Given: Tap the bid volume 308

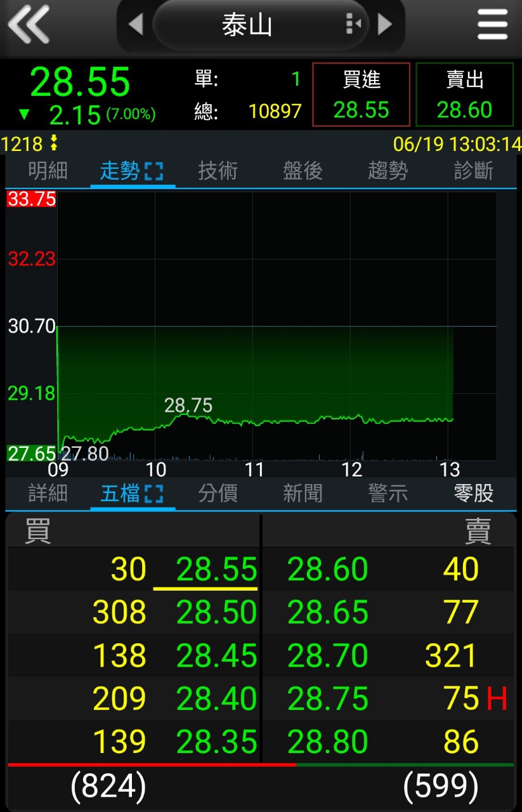Looking at the screenshot, I should click(x=119, y=613).
